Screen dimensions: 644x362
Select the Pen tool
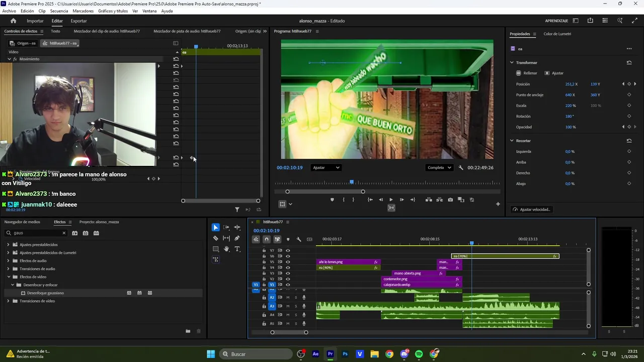click(x=237, y=238)
